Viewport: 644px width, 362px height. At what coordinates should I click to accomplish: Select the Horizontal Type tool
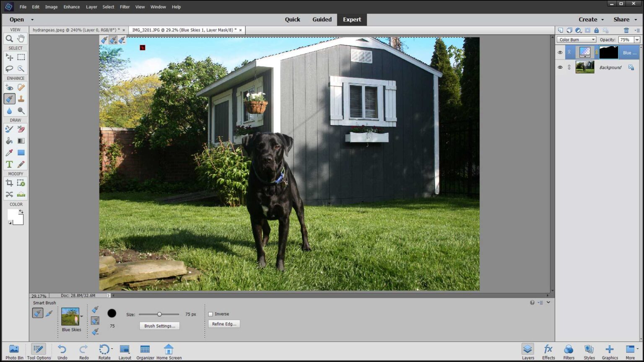click(x=9, y=164)
